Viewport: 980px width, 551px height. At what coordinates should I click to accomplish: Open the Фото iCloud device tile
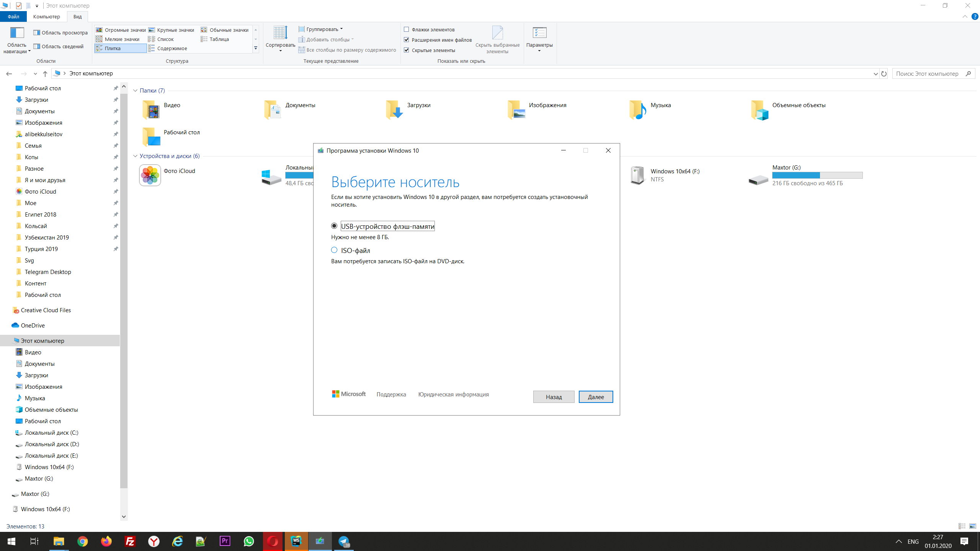(168, 175)
